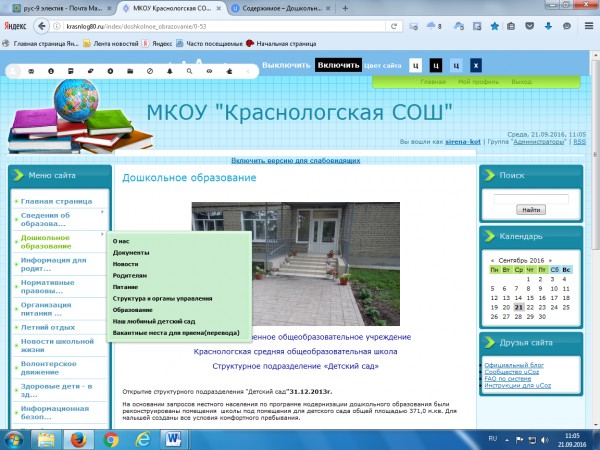Viewport: 600px width, 450px height.
Task: Open 'Инструкции для uCoz' friends link
Action: 518,386
